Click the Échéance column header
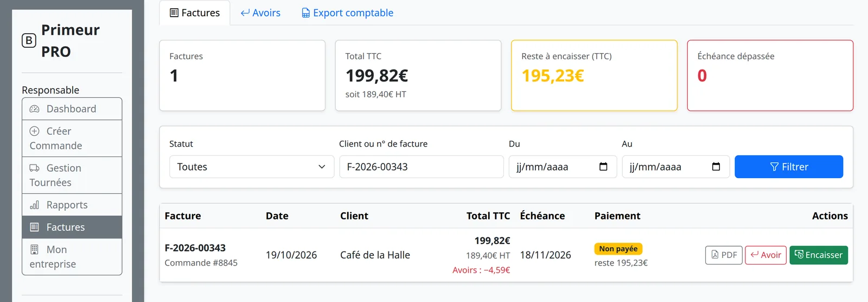The height and width of the screenshot is (302, 868). point(542,216)
